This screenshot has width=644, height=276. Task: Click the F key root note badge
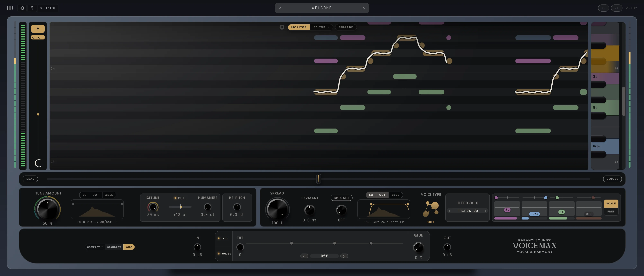38,28
